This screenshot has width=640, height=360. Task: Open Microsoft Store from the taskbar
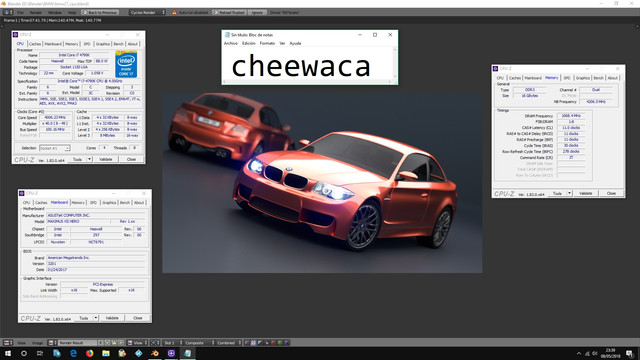tap(122, 353)
